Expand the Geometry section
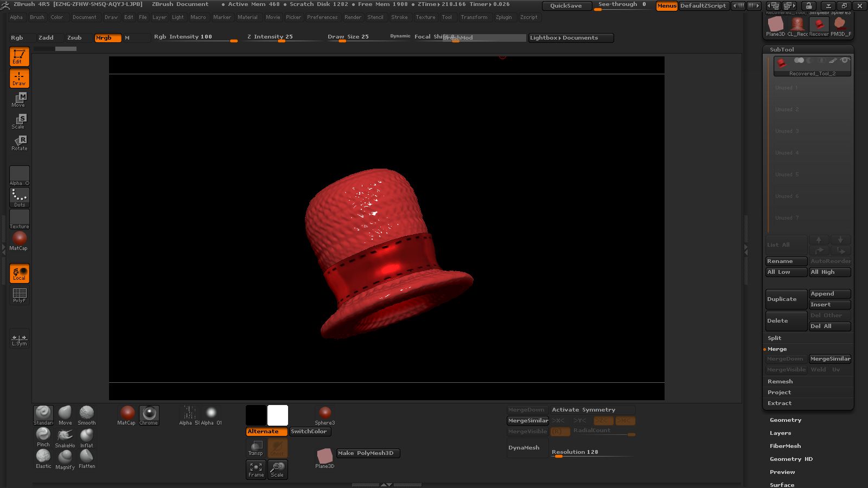The width and height of the screenshot is (868, 488). pos(785,420)
